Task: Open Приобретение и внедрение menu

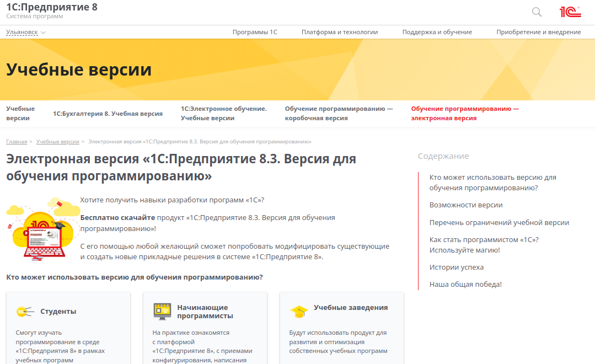Action: pyautogui.click(x=538, y=32)
